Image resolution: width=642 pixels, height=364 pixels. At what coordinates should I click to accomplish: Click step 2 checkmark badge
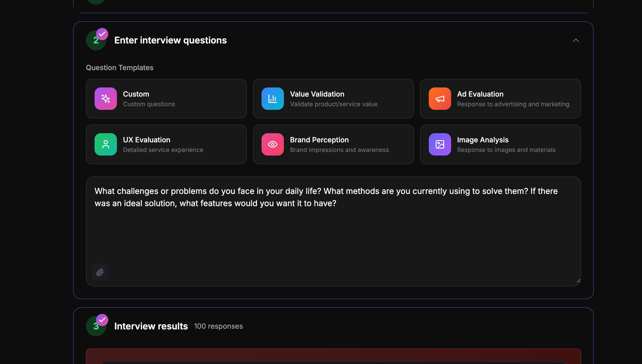[102, 34]
